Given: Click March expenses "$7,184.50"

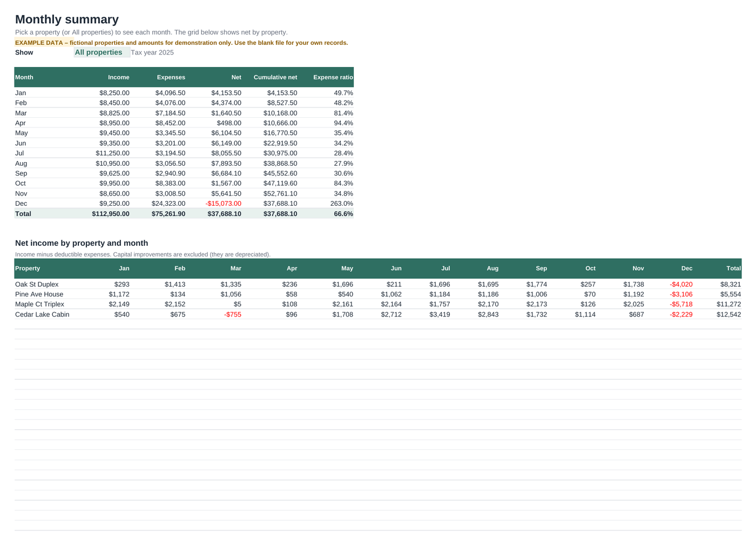Looking at the screenshot, I should tap(171, 113).
